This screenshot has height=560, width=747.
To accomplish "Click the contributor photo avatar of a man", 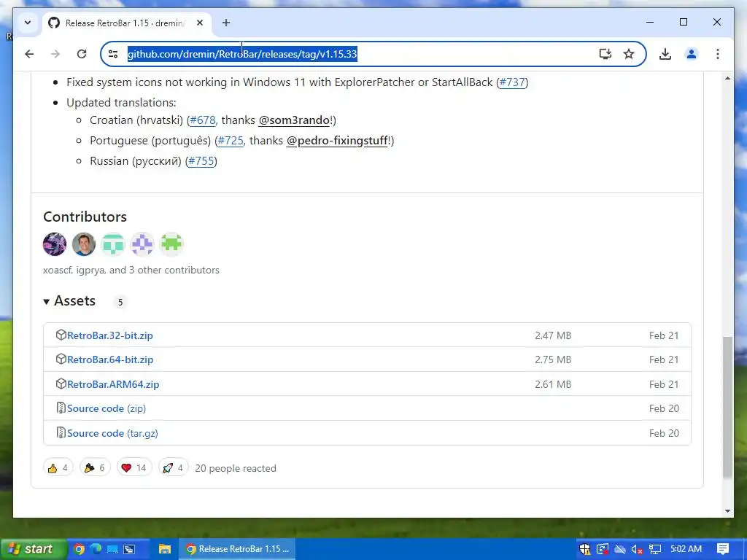I will click(84, 244).
